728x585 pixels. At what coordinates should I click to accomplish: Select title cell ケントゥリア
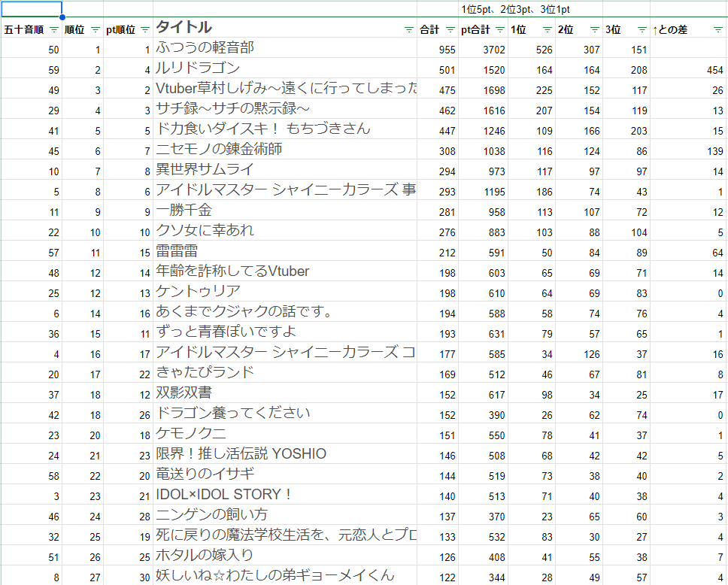point(284,292)
